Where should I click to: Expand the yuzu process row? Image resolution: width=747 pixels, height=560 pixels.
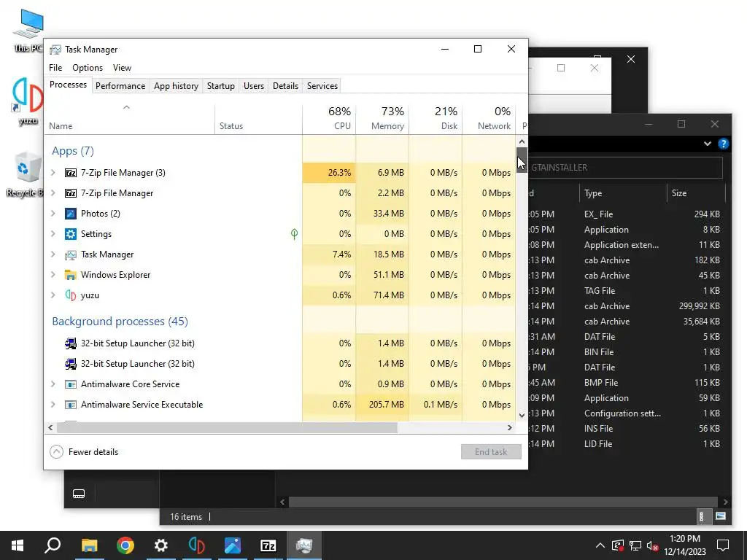click(x=53, y=295)
